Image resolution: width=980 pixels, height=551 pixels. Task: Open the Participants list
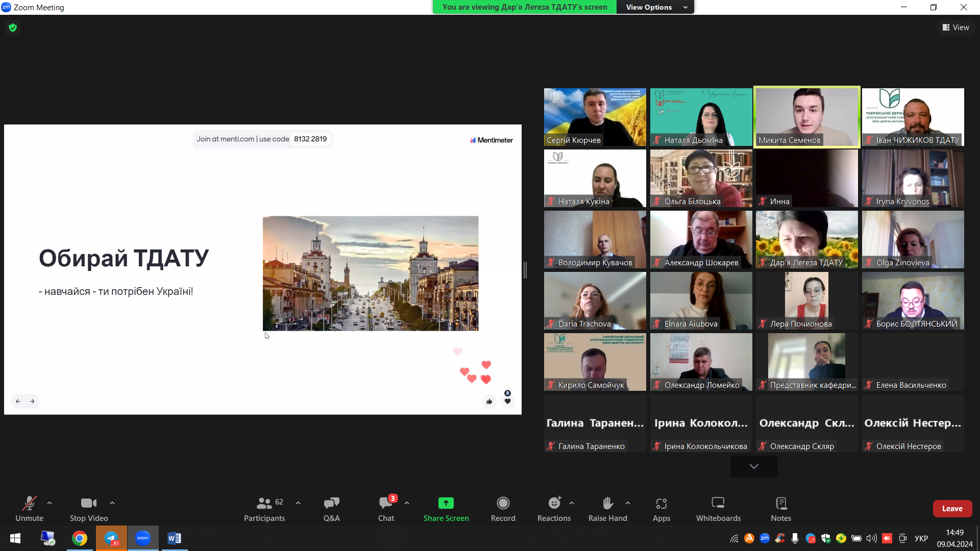[x=264, y=504]
